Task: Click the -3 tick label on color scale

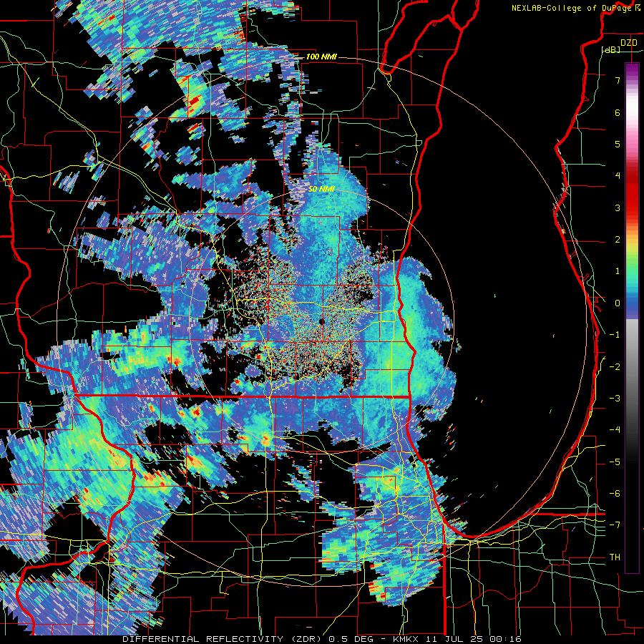Action: [x=615, y=399]
